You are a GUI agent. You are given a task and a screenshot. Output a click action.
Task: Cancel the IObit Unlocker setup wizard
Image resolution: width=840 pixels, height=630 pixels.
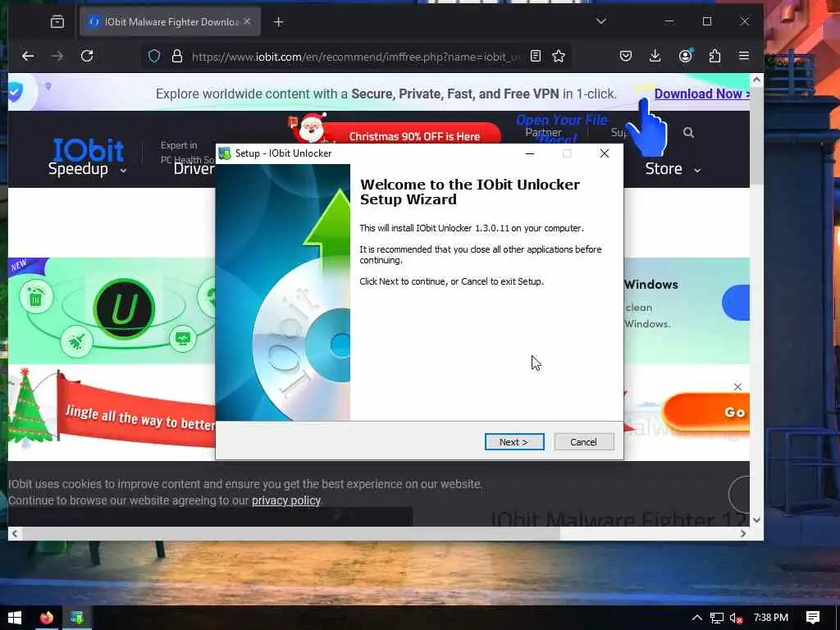pos(583,442)
